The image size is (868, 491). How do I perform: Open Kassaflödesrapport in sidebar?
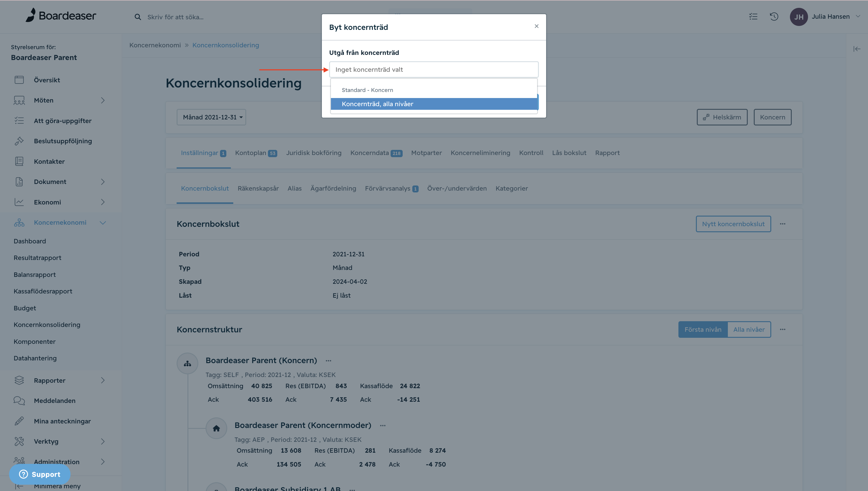(43, 291)
